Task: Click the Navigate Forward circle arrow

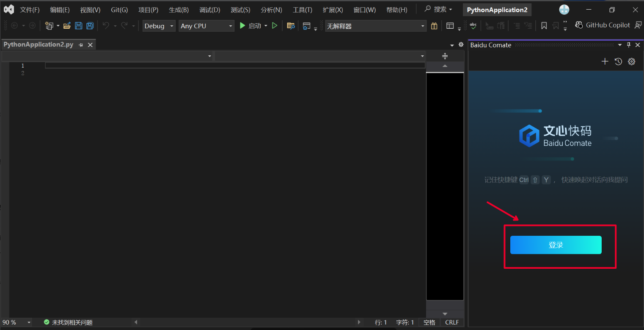Action: coord(32,26)
